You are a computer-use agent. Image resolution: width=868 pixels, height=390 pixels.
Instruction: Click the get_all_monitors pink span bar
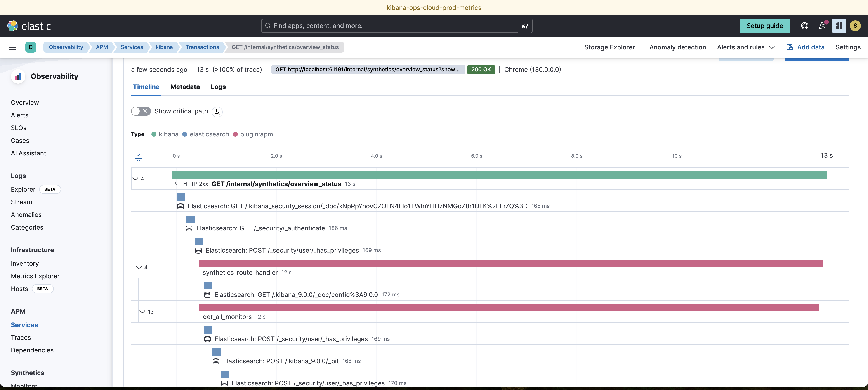(x=509, y=308)
